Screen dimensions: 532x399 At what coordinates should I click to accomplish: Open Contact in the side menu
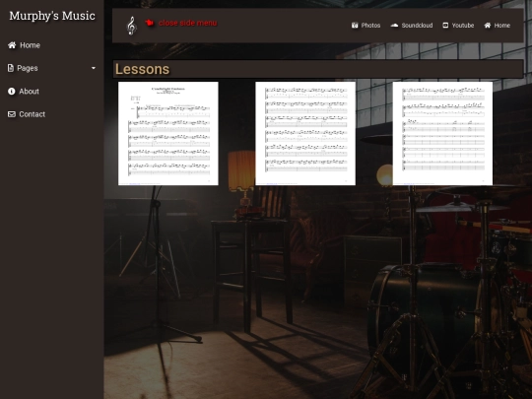coord(27,114)
